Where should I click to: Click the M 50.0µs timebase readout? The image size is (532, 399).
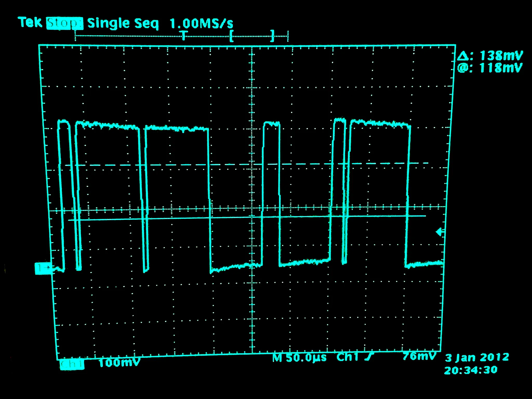[x=299, y=358]
